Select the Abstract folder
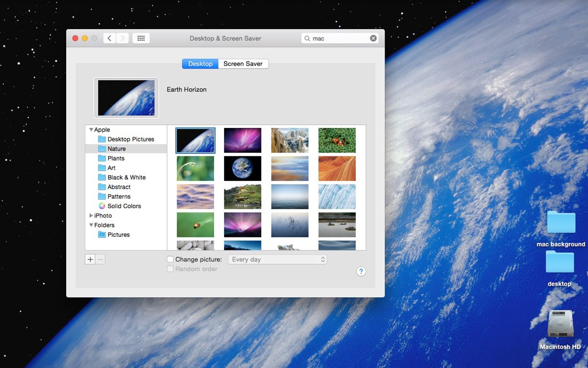This screenshot has width=588, height=368. coord(126,187)
